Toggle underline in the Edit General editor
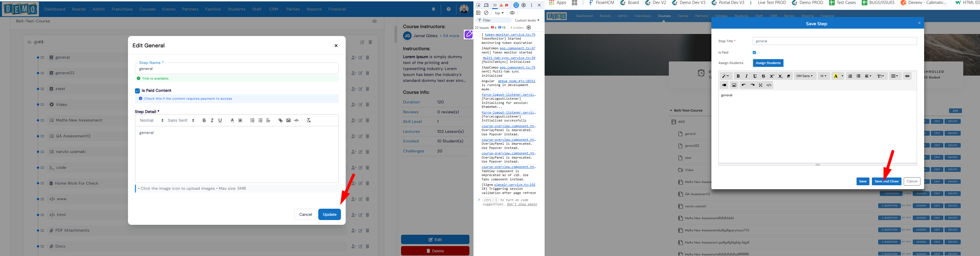Viewport: 980px width, 256px height. click(220, 120)
